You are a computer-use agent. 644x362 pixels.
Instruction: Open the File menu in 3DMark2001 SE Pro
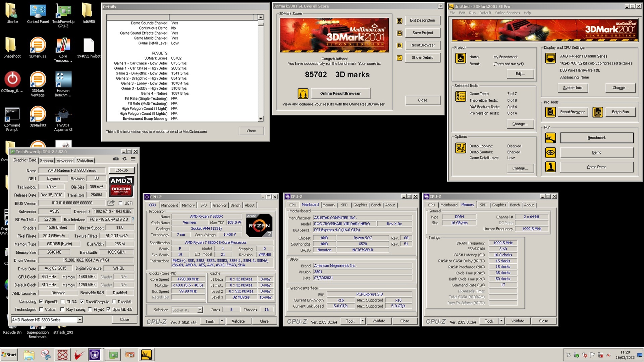[x=452, y=13]
